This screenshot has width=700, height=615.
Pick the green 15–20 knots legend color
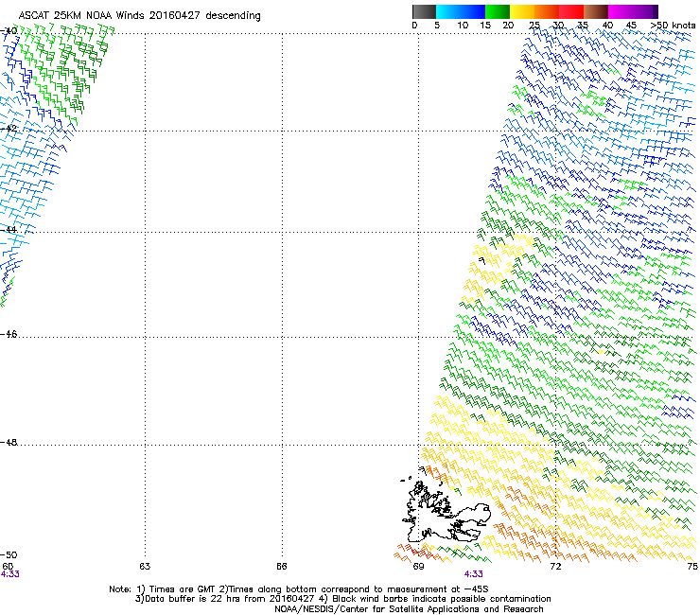tap(498, 11)
